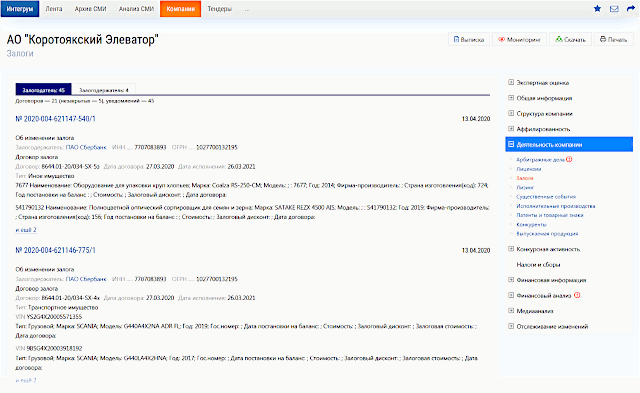
Task: Open the Интегрум home logo
Action: (x=20, y=9)
